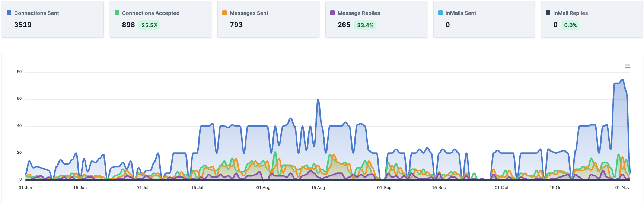Click the 15 Aug x-axis label

pyautogui.click(x=318, y=188)
